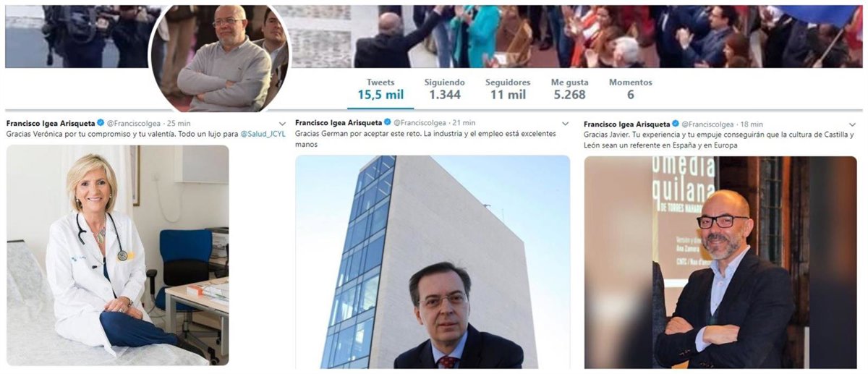Open the Me gusta tab

pos(569,89)
